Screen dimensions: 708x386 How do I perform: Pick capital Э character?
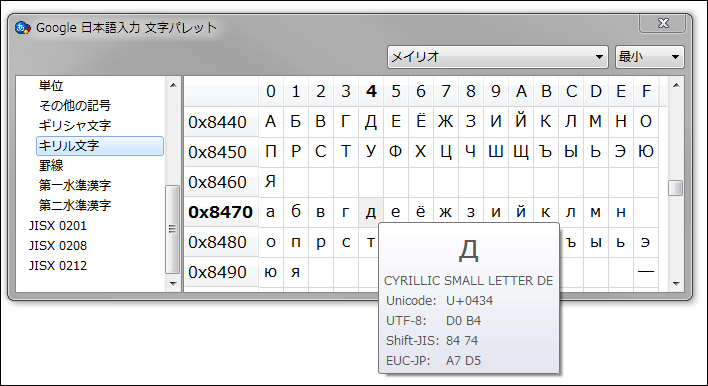[621, 152]
